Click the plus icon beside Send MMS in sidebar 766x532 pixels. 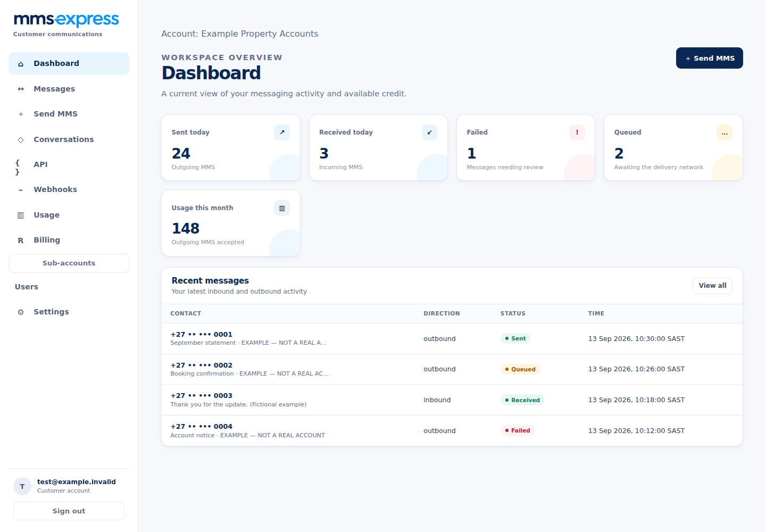click(x=21, y=114)
